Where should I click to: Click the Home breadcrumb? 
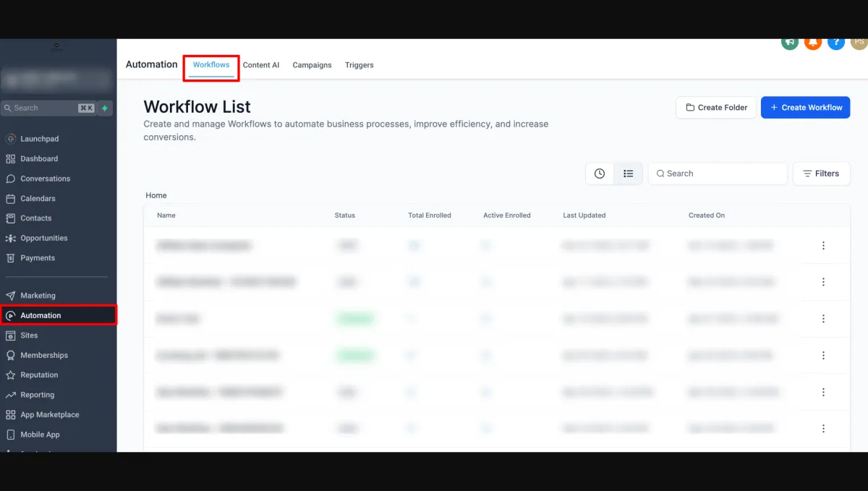pos(156,195)
